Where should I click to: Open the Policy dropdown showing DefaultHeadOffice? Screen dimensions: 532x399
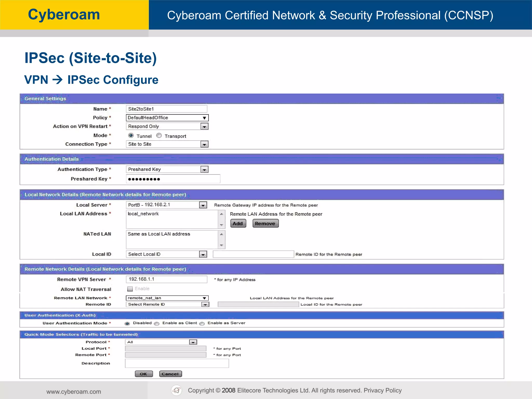(167, 118)
